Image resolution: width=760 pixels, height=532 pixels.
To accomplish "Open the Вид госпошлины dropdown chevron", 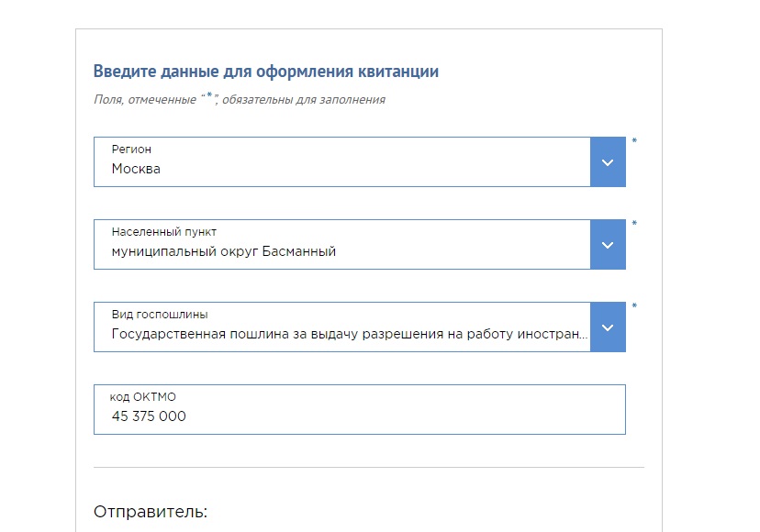I will pyautogui.click(x=608, y=327).
